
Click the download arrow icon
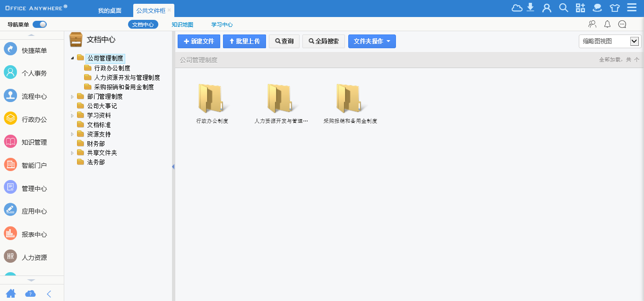point(531,8)
